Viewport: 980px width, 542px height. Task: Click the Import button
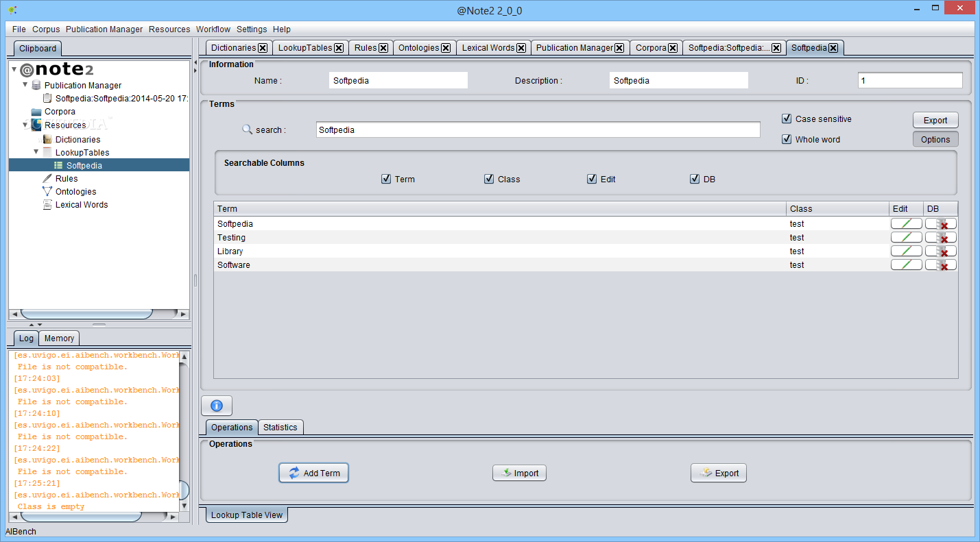[x=519, y=473]
